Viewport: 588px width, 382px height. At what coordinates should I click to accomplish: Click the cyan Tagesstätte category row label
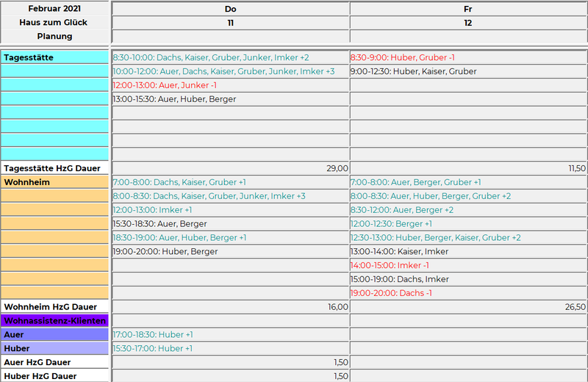point(55,57)
